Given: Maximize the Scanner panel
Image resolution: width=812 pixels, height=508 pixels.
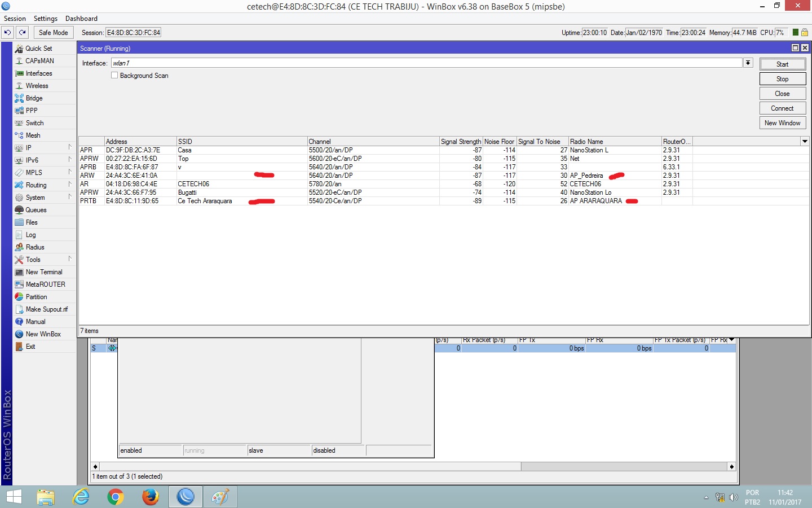Looking at the screenshot, I should [x=796, y=48].
